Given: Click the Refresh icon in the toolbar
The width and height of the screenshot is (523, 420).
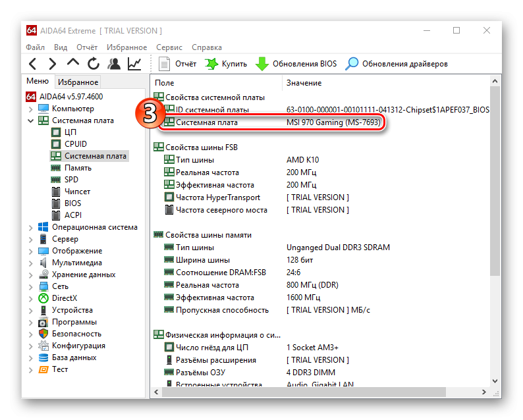Looking at the screenshot, I should pyautogui.click(x=94, y=63).
